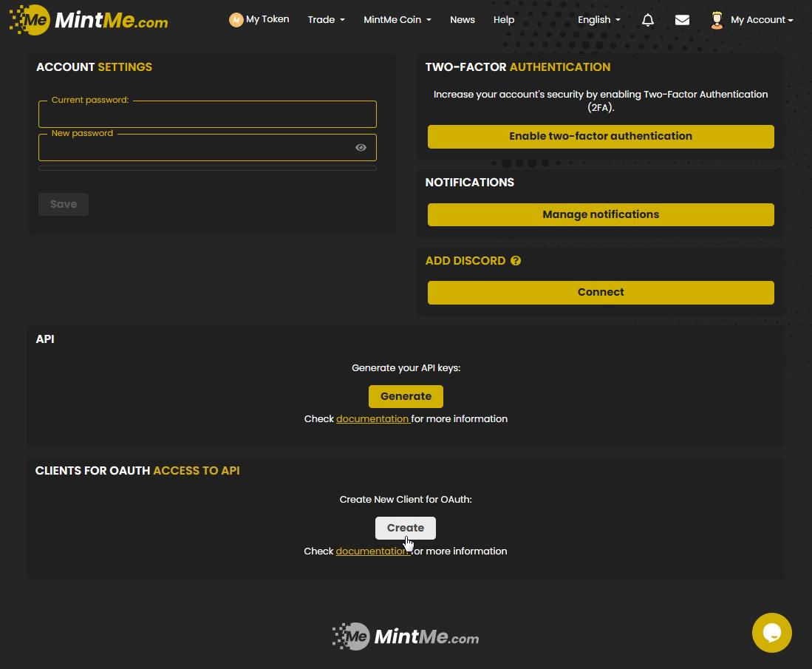Open the API documentation link
The height and width of the screenshot is (669, 812).
coord(372,419)
